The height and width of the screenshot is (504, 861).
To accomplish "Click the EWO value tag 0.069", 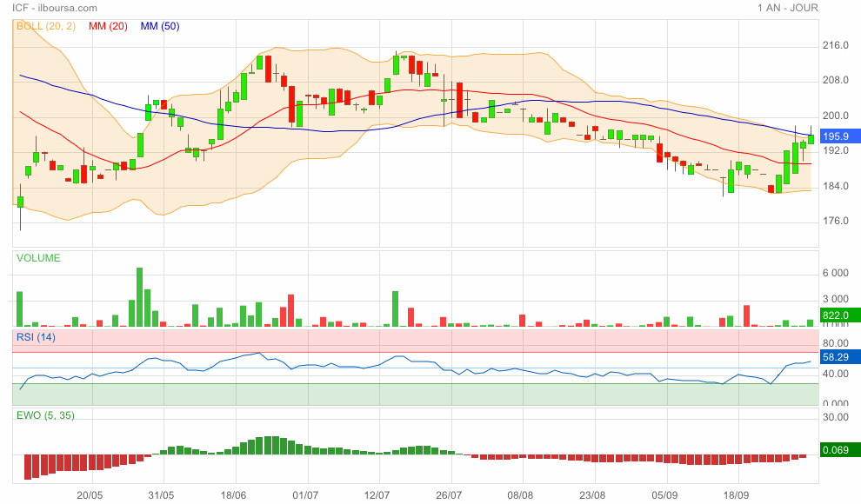I will point(839,450).
